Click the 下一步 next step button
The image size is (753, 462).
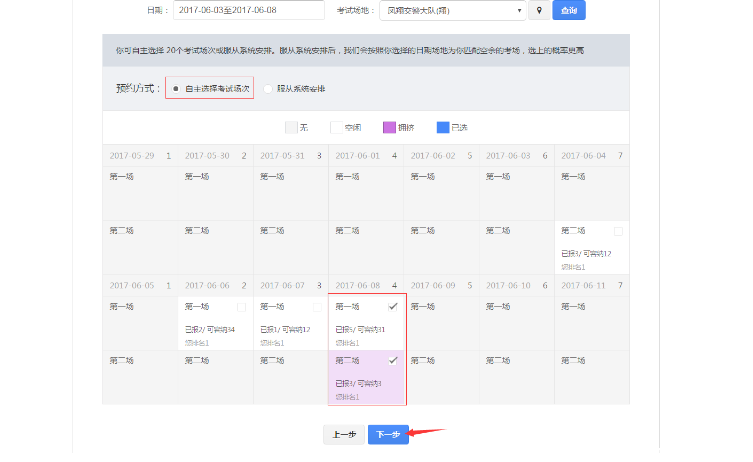pyautogui.click(x=388, y=434)
